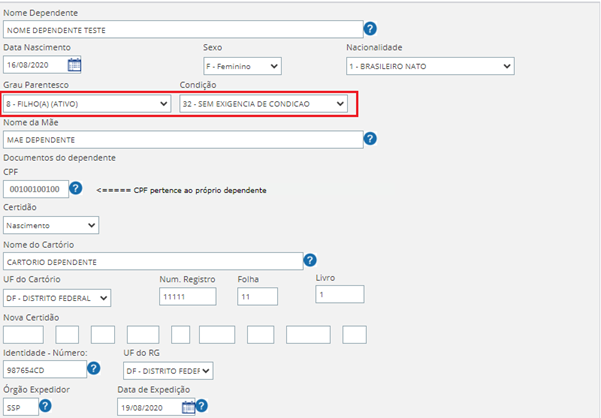
Task: Click help icon beside Nome Dependente field
Action: [370, 29]
